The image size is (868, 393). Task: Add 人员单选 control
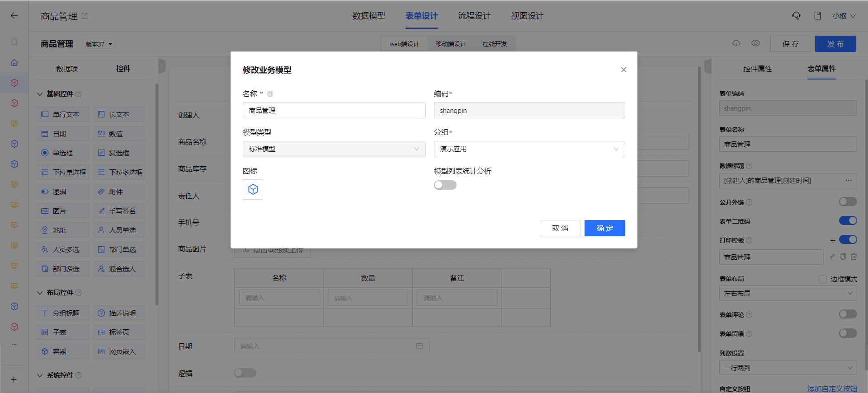click(x=119, y=230)
